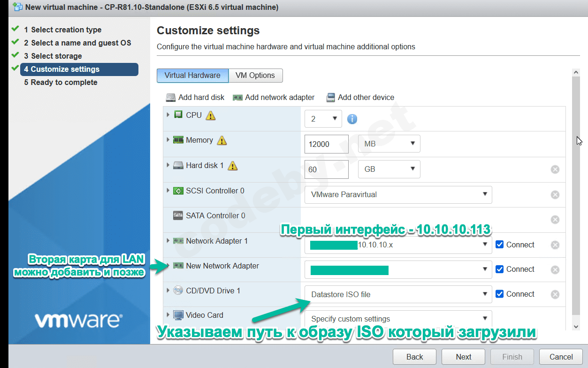Viewport: 588px width, 368px height.
Task: Click the Memory size input field
Action: point(327,144)
